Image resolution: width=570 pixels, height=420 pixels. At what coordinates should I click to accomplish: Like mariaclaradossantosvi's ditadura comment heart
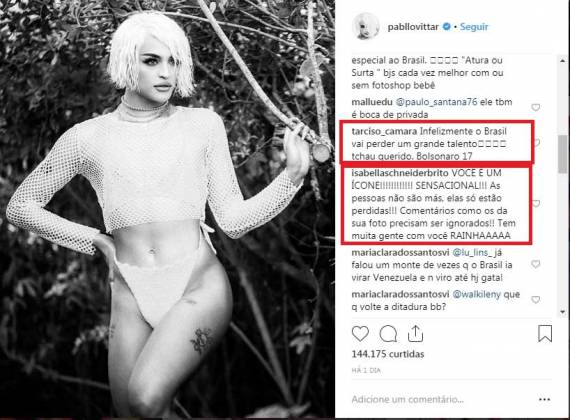click(535, 300)
